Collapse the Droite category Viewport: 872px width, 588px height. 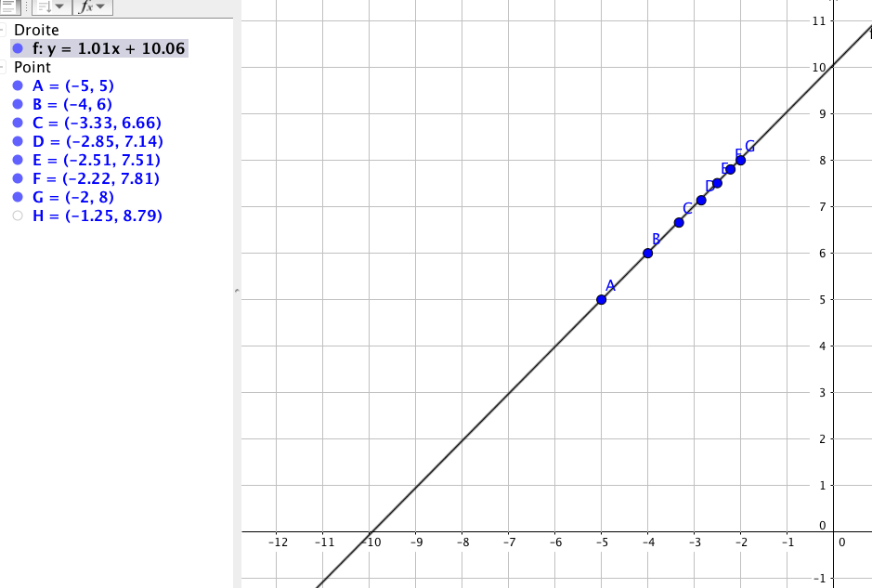(4, 31)
